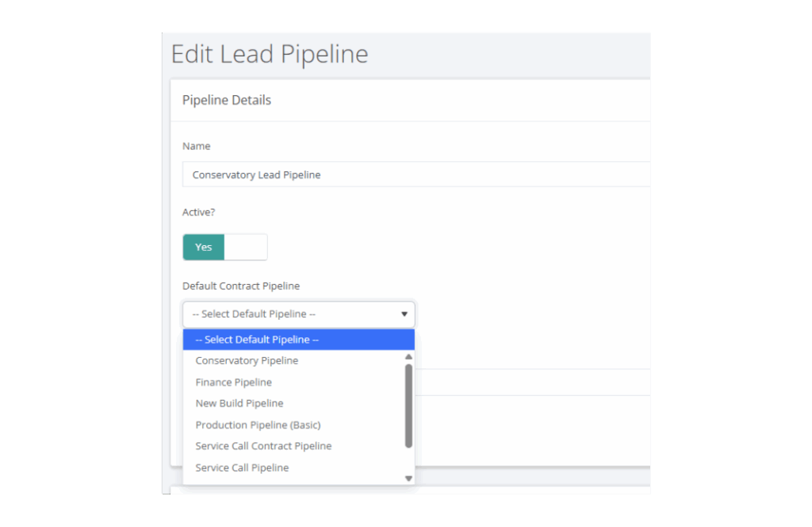
Task: Click the Active? field label
Action: tap(198, 213)
